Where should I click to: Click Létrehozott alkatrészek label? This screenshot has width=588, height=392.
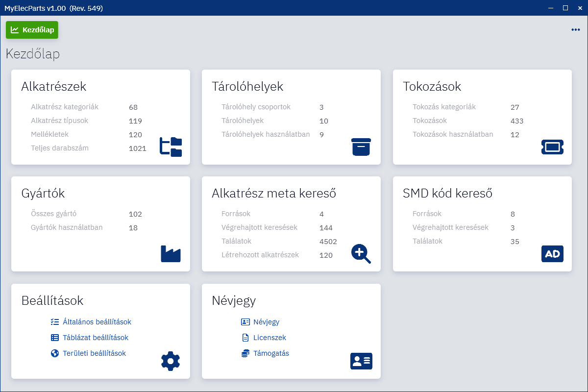(260, 255)
